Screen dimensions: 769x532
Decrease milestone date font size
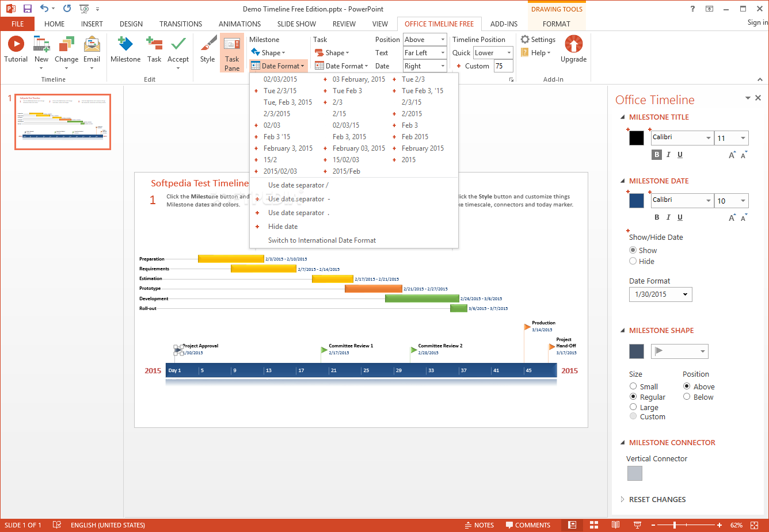click(x=744, y=218)
